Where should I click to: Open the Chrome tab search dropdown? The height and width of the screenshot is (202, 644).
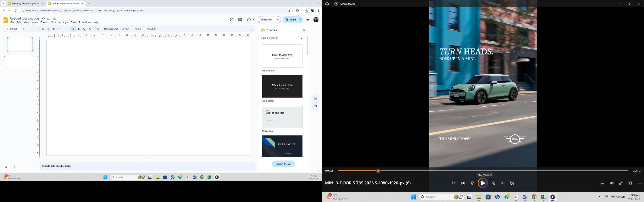pos(3,3)
